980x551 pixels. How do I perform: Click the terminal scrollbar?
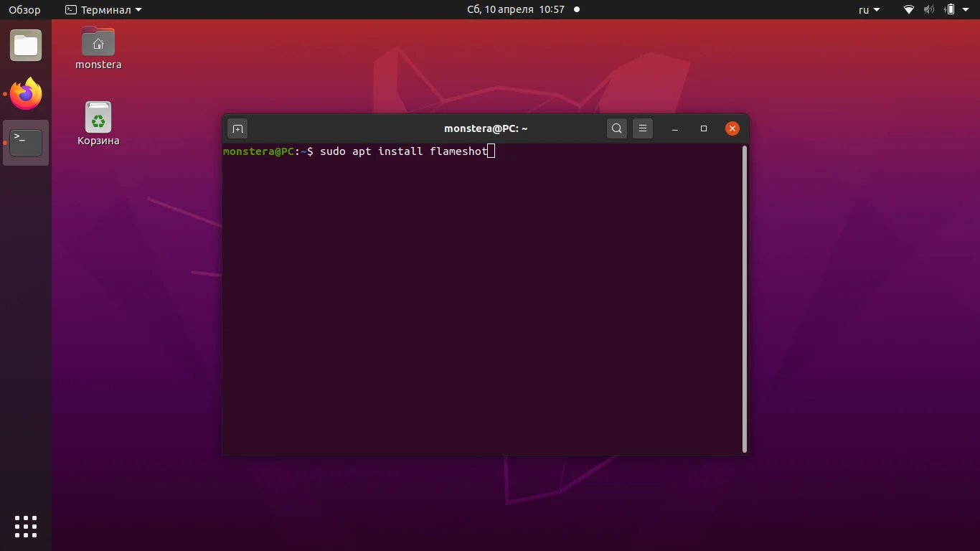click(x=744, y=298)
